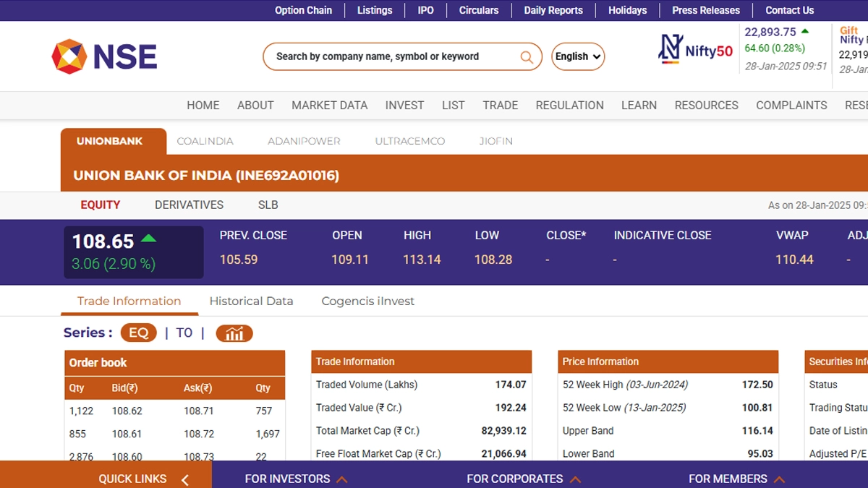Go to the Daily Reports link
868x488 pixels.
pyautogui.click(x=553, y=10)
